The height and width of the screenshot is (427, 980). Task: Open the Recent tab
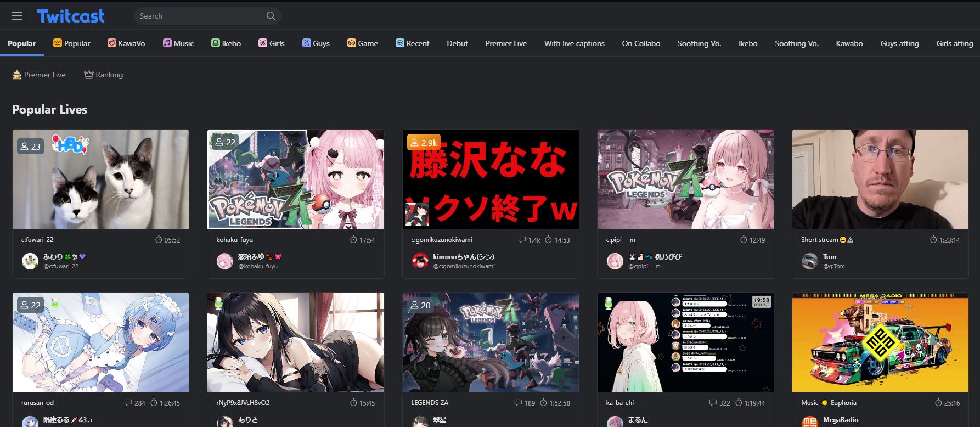pyautogui.click(x=413, y=43)
